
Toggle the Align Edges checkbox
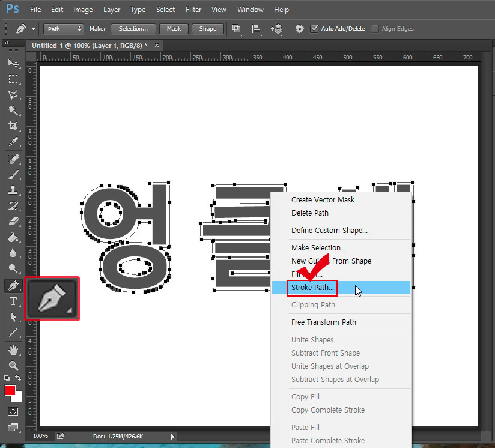375,29
